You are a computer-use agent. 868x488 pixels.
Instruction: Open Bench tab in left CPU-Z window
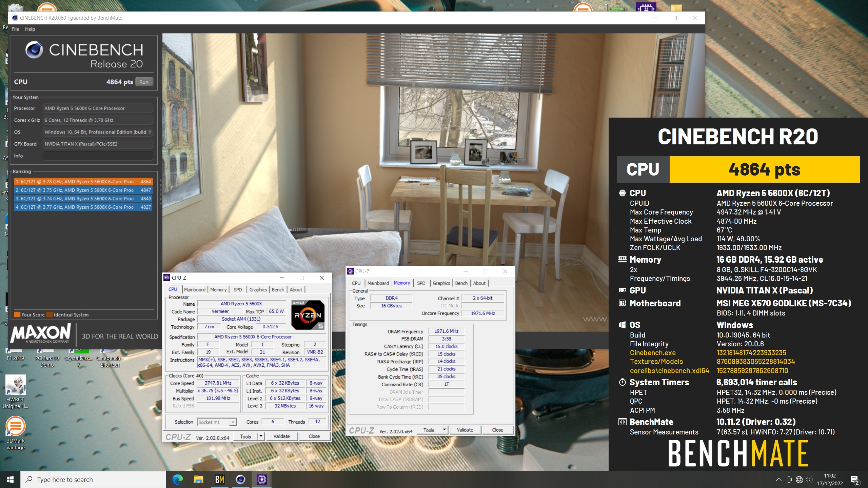(278, 290)
